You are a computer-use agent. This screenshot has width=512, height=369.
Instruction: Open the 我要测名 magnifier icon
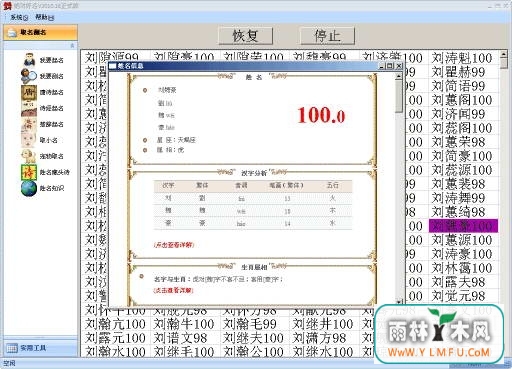point(29,76)
